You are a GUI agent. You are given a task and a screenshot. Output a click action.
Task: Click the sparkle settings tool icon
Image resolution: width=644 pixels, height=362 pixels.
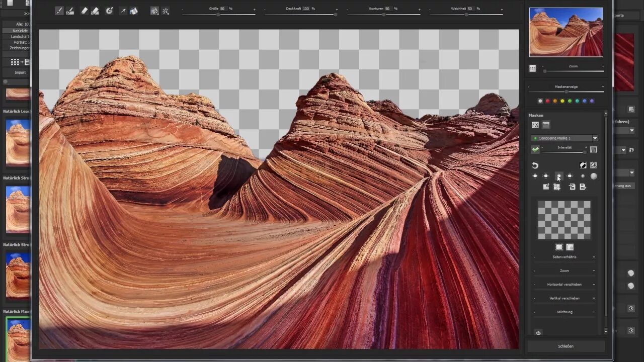click(166, 11)
